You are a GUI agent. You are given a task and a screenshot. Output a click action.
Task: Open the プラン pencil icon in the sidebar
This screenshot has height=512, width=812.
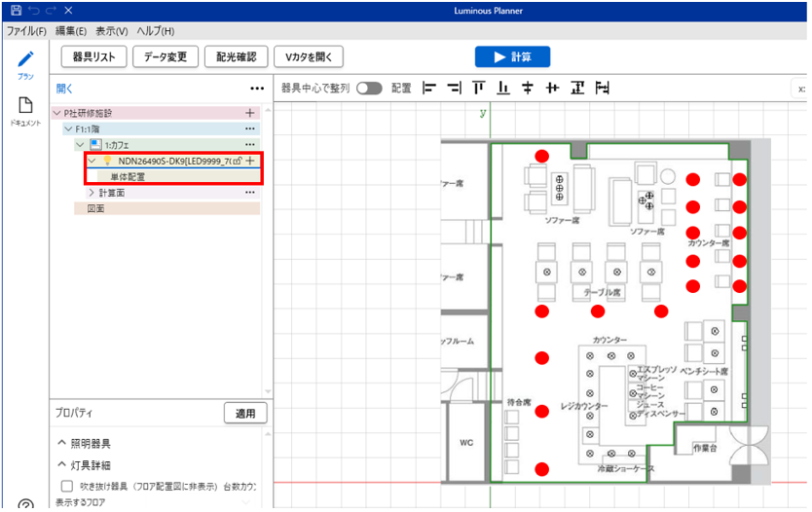pyautogui.click(x=26, y=59)
